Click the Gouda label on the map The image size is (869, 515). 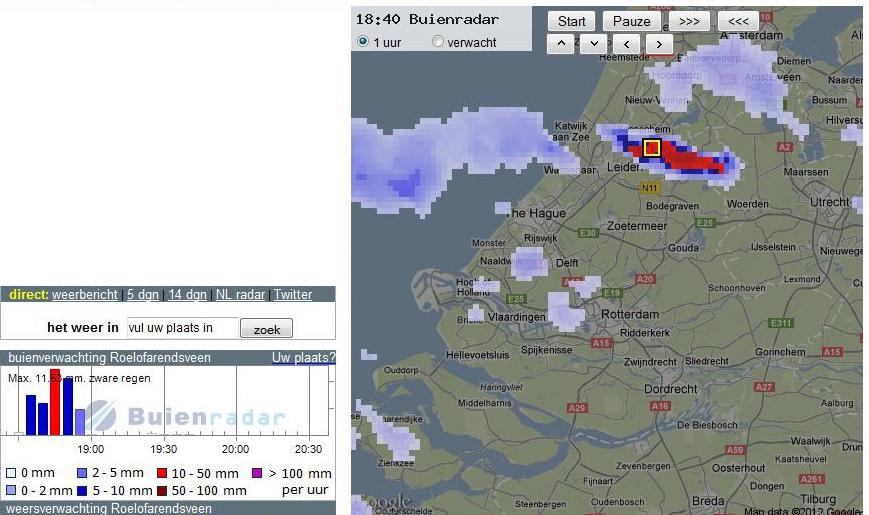point(683,248)
